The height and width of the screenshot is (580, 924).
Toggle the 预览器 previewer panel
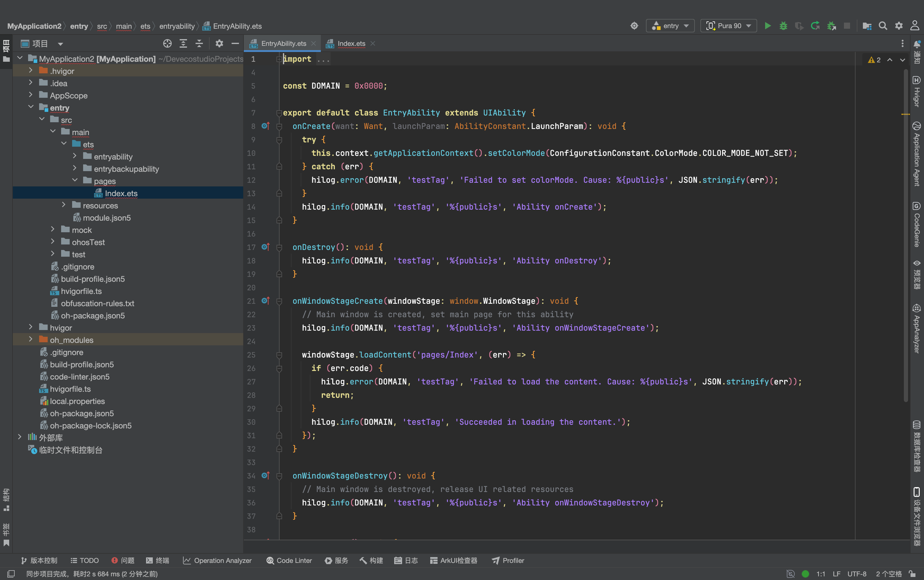tap(917, 274)
